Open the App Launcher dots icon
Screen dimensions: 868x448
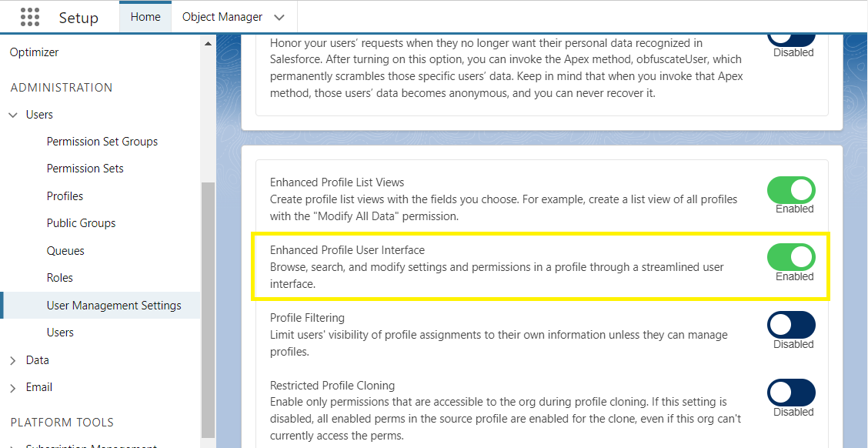[30, 17]
